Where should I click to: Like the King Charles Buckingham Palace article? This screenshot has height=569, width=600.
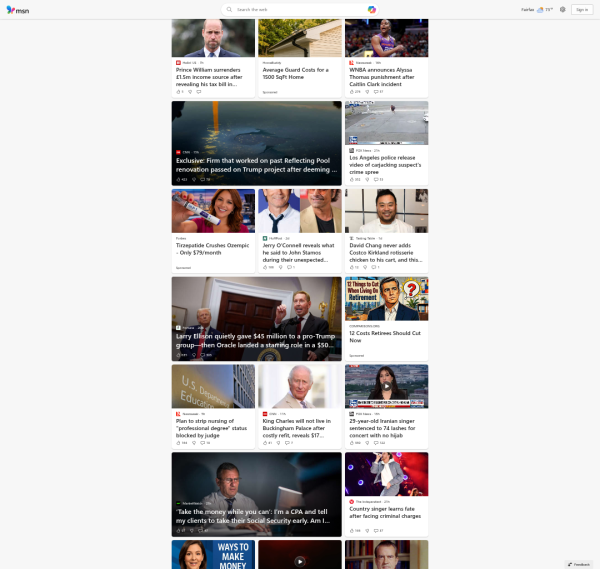[265, 443]
